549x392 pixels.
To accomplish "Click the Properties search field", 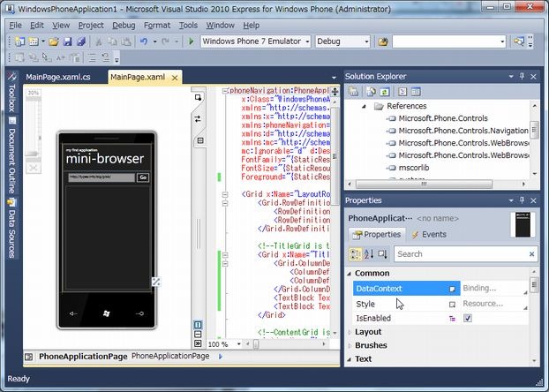I will [x=459, y=254].
